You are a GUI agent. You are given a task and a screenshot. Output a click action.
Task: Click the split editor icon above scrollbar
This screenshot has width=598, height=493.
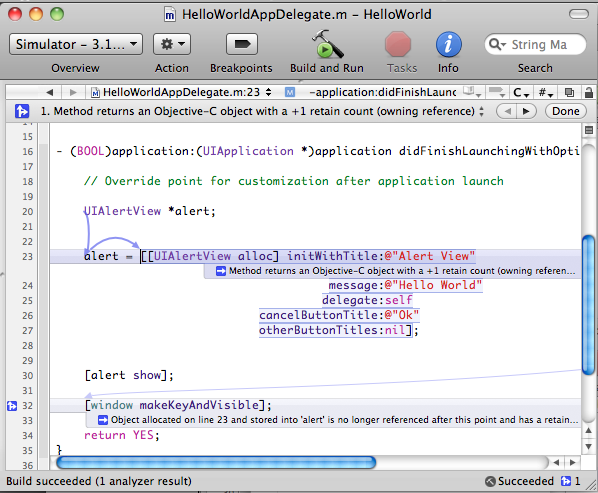(589, 130)
